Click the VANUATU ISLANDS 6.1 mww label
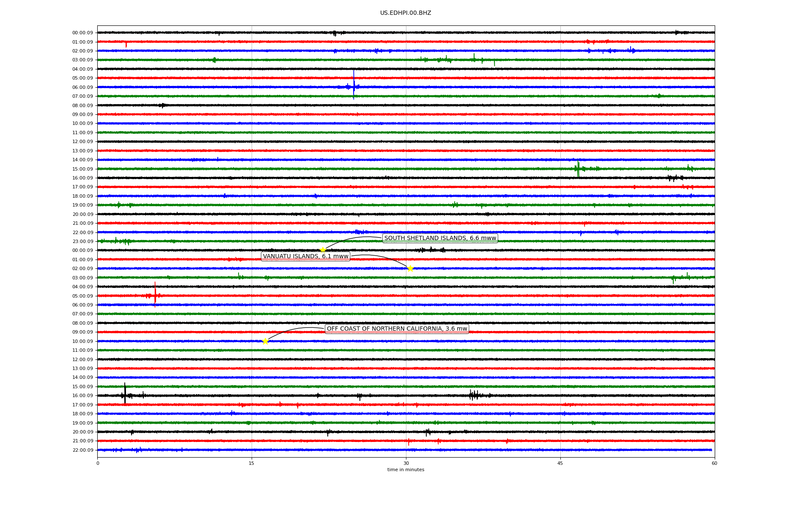The width and height of the screenshot is (812, 508). (x=305, y=257)
